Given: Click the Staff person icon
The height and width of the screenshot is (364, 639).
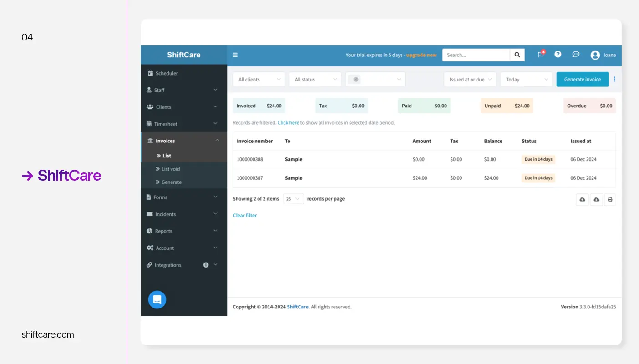Looking at the screenshot, I should 149,90.
